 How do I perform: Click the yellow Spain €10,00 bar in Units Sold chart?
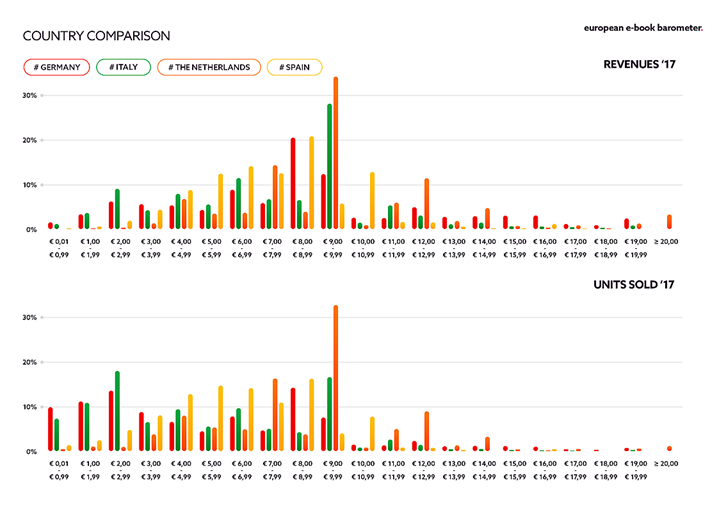pyautogui.click(x=372, y=434)
